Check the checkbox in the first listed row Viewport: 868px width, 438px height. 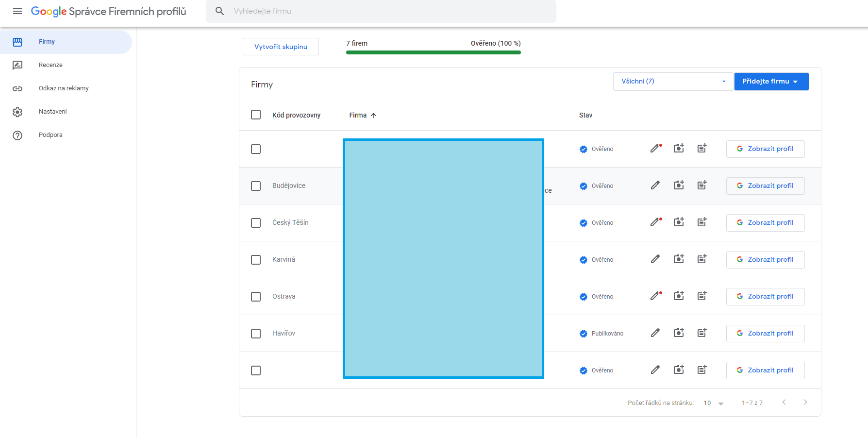256,149
